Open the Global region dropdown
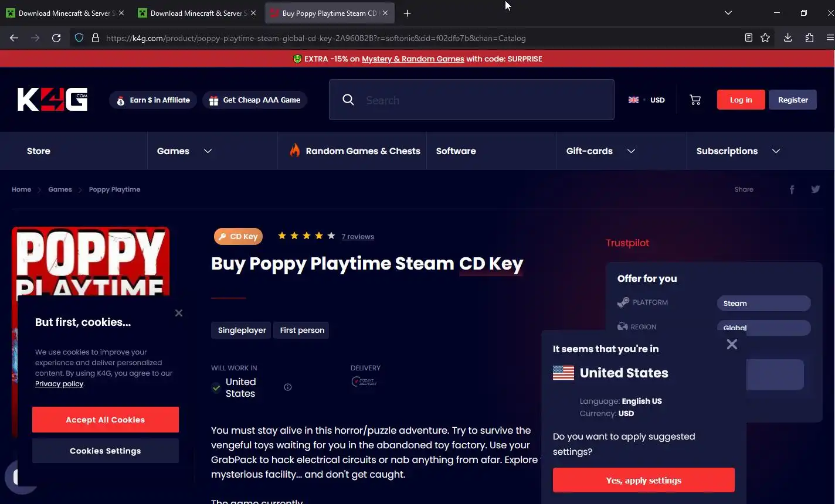835x504 pixels. pyautogui.click(x=763, y=328)
